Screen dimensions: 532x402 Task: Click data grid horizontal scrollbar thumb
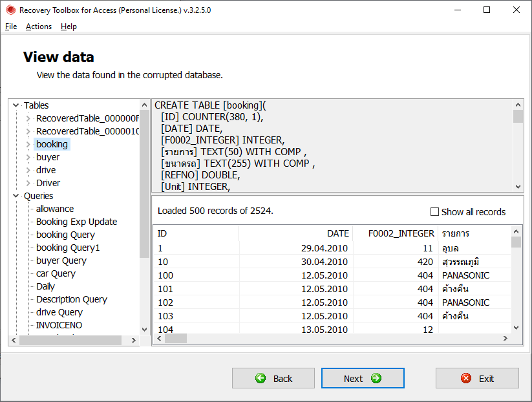(x=176, y=338)
